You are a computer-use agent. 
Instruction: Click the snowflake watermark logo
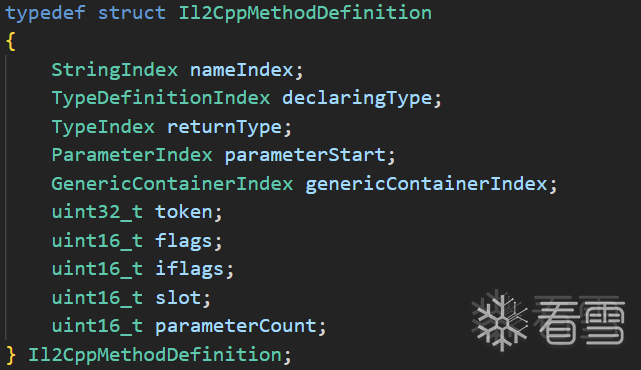pos(500,320)
